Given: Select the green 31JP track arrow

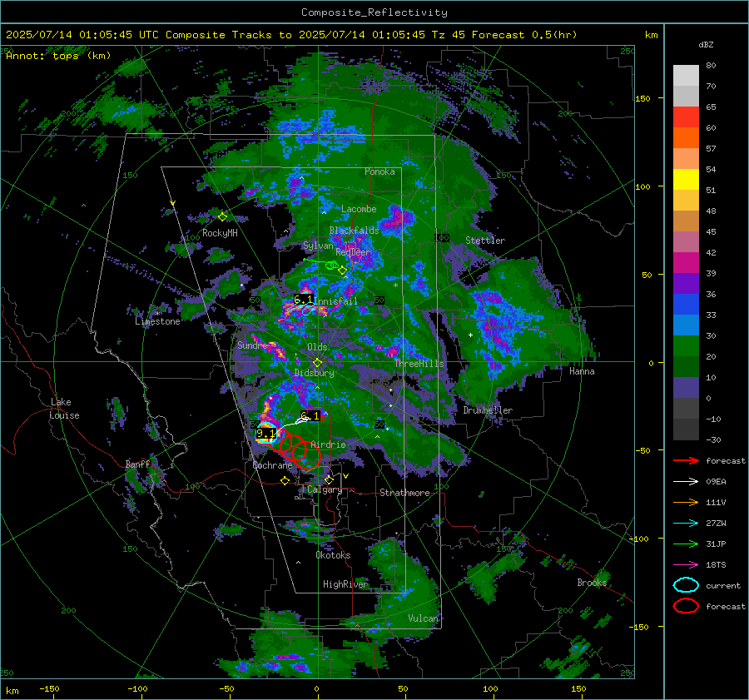Looking at the screenshot, I should point(686,544).
